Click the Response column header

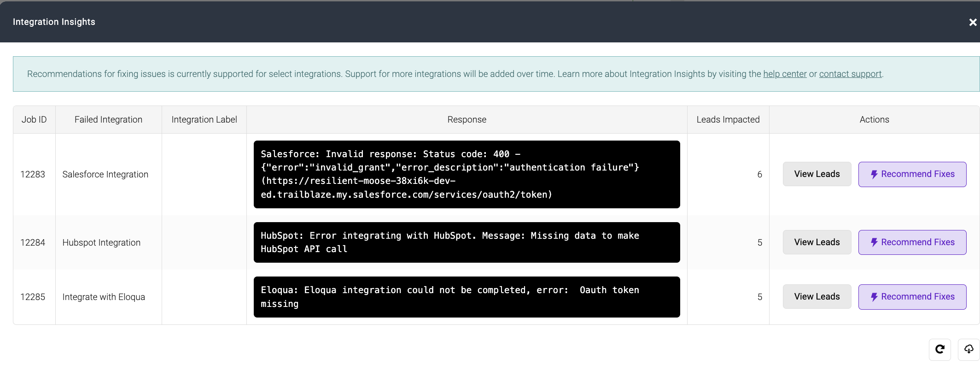[467, 120]
